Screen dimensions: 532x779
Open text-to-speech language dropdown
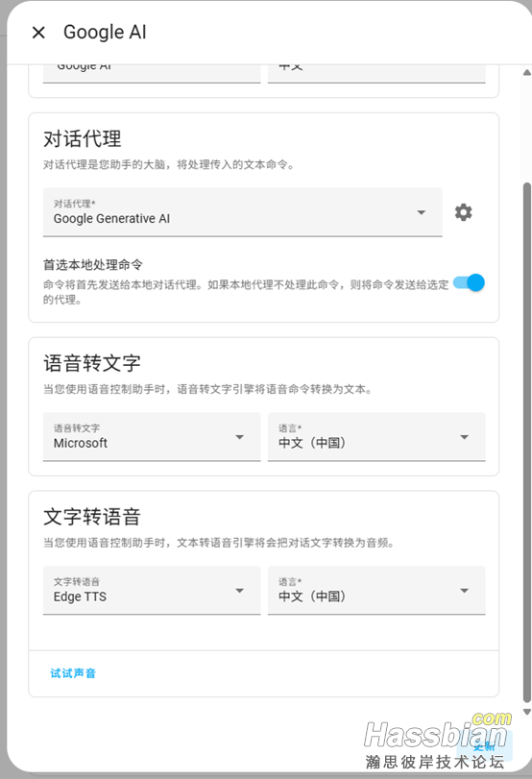click(x=376, y=590)
